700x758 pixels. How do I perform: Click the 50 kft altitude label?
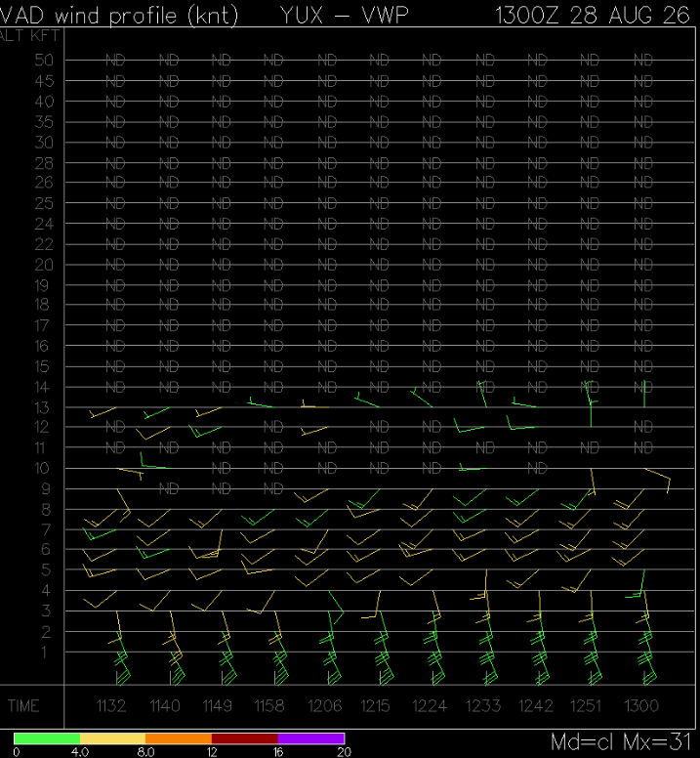(x=44, y=60)
